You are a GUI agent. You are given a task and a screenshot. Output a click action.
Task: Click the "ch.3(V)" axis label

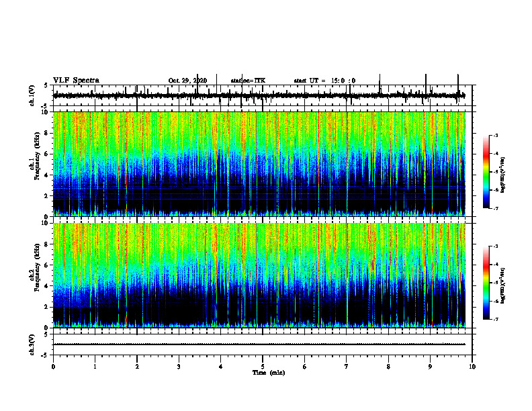coord(32,345)
